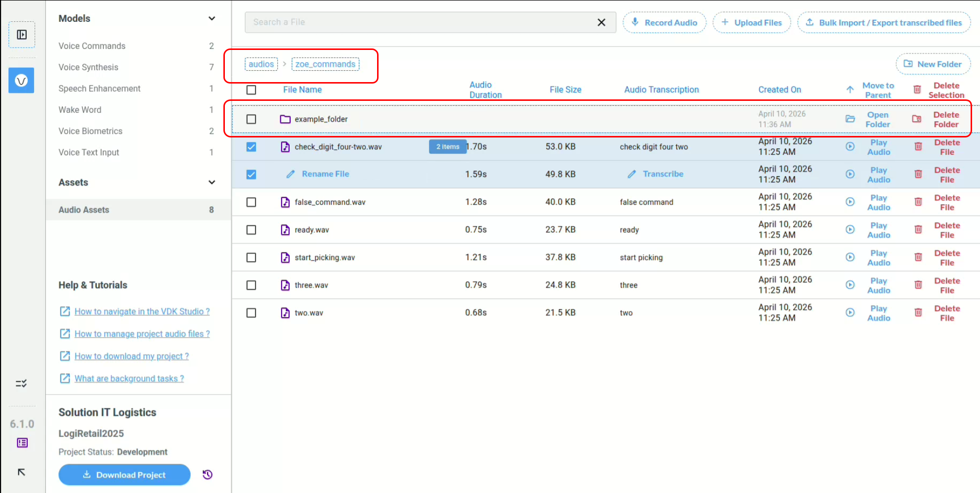Click the arrow icon at sidebar bottom
Screen dimensions: 980x493
pos(21,472)
